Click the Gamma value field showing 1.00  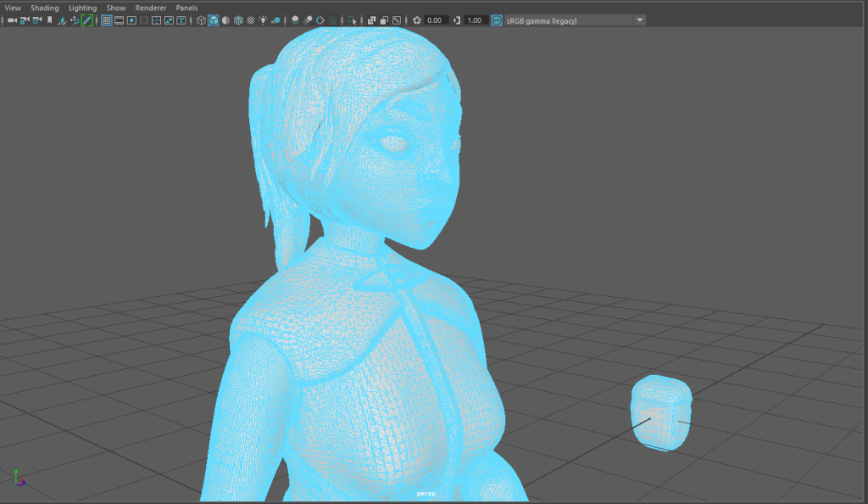476,20
